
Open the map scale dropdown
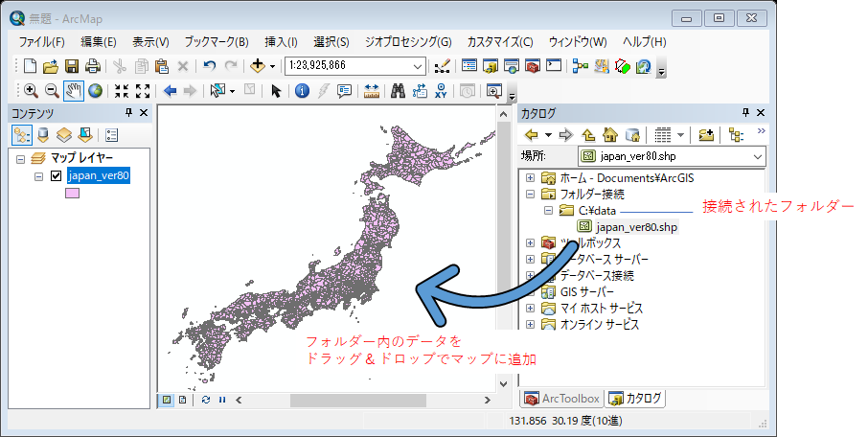pos(418,66)
